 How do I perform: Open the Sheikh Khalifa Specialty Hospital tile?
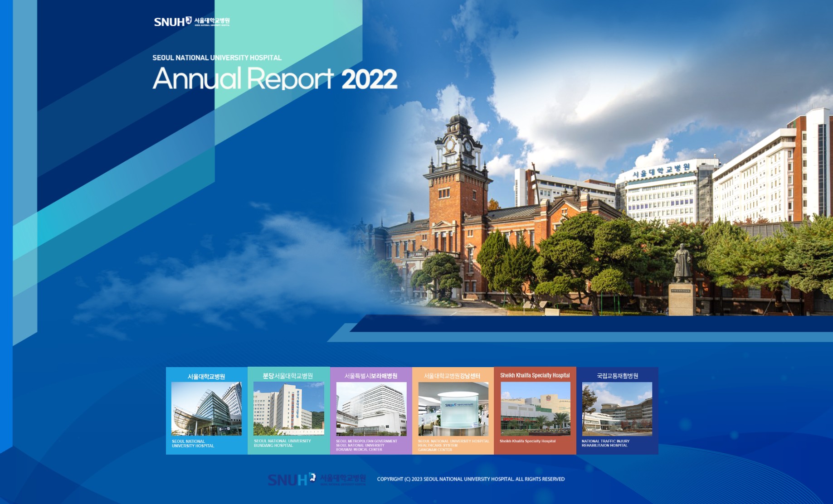[535, 411]
